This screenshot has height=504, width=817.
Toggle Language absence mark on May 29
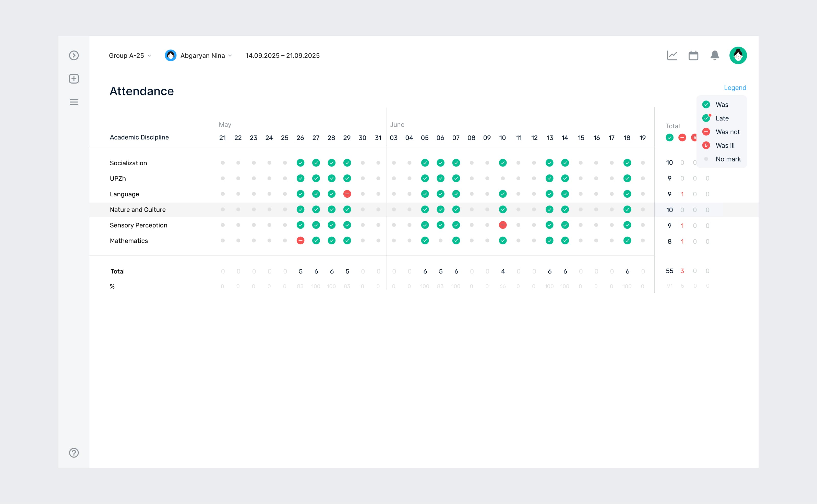coord(347,194)
